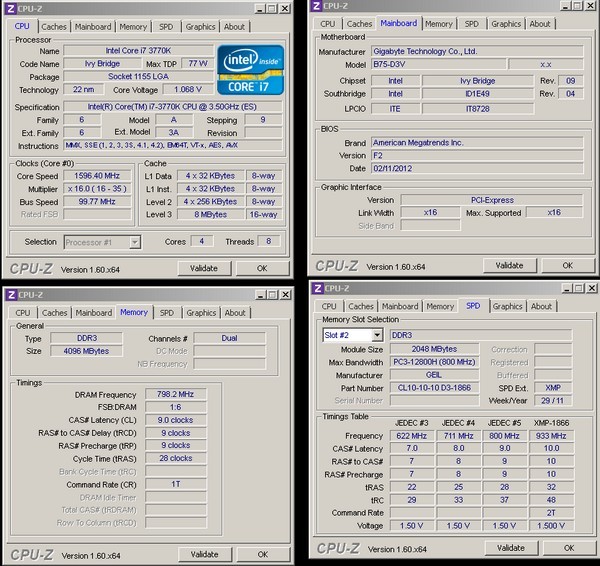Select CPU tab in the Mainboard window
Screen dimensions: 600x566
tap(328, 24)
